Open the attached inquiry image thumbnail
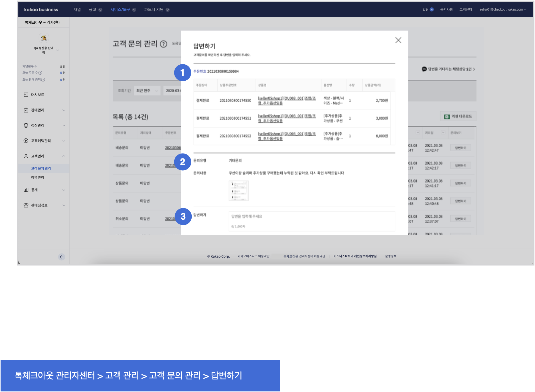The width and height of the screenshot is (535, 392). click(239, 191)
